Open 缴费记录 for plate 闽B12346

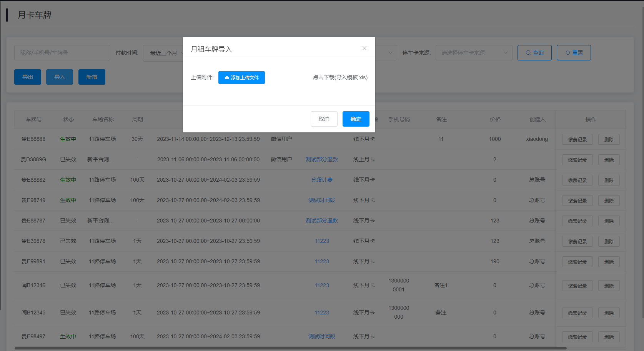pyautogui.click(x=577, y=286)
